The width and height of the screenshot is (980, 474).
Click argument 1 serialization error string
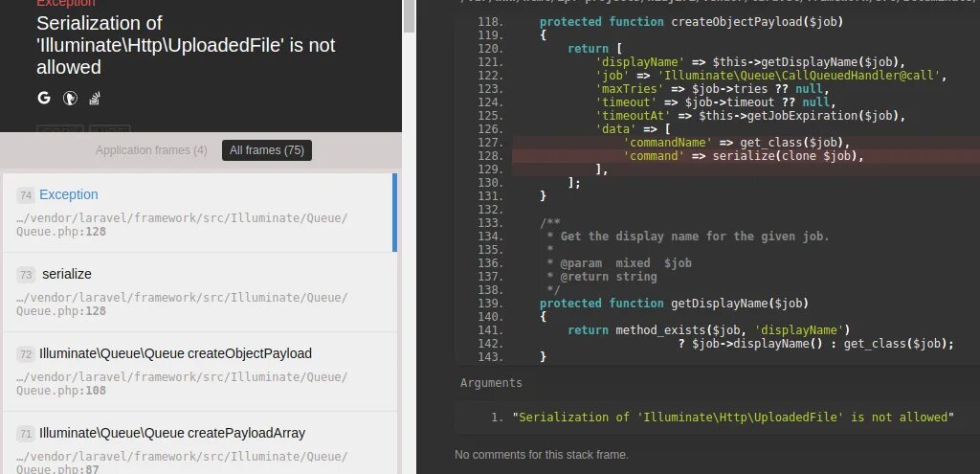tap(733, 418)
